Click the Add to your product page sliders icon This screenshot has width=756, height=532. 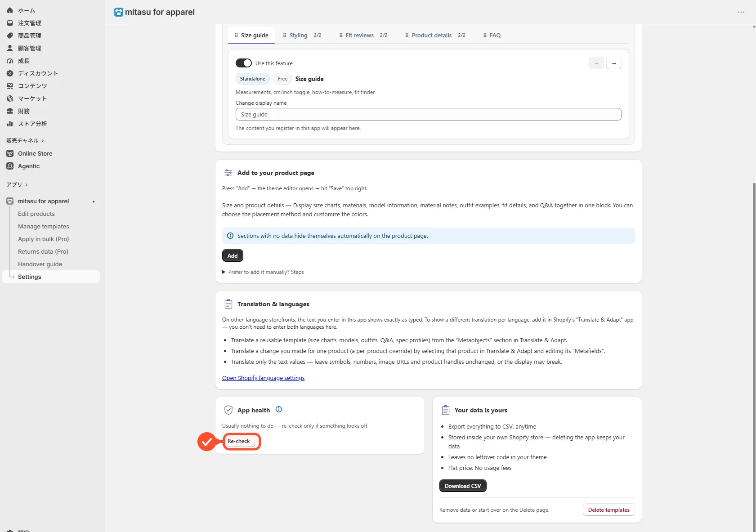pyautogui.click(x=228, y=173)
